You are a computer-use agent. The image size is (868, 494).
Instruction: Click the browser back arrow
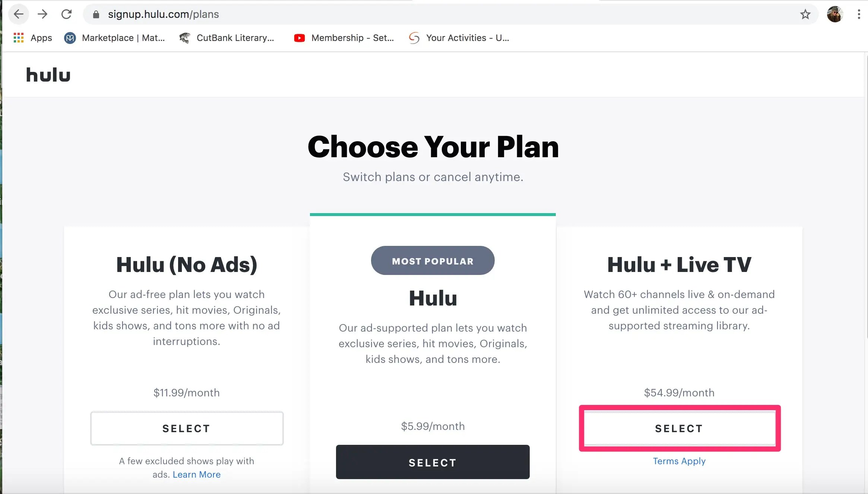[x=18, y=14]
